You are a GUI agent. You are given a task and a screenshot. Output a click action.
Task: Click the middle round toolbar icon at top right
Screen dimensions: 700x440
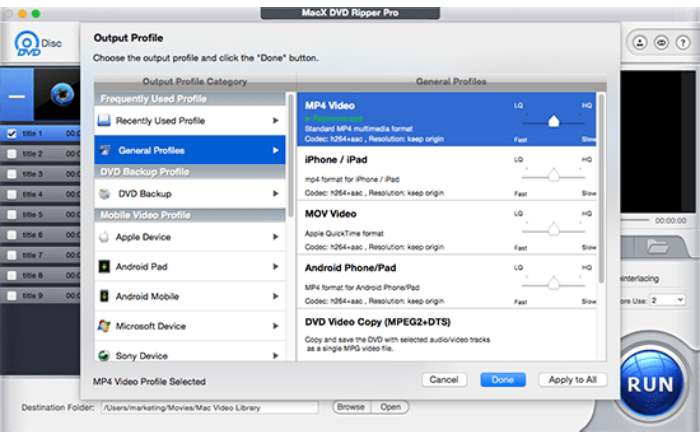pos(661,43)
